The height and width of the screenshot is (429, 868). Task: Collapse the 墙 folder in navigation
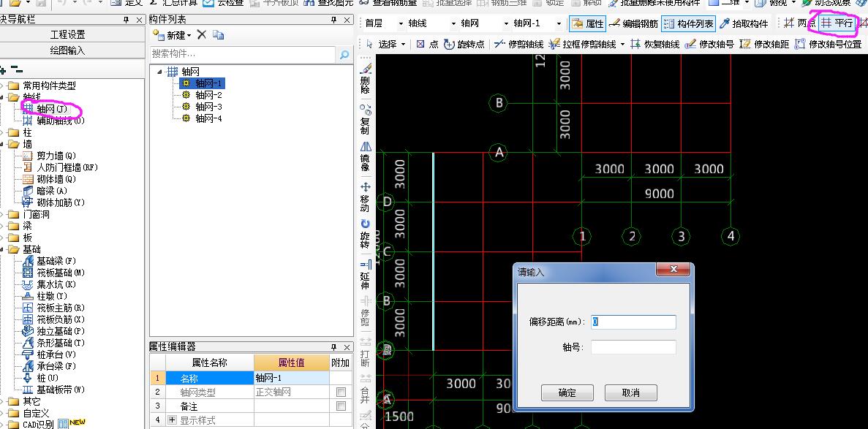tap(2, 145)
